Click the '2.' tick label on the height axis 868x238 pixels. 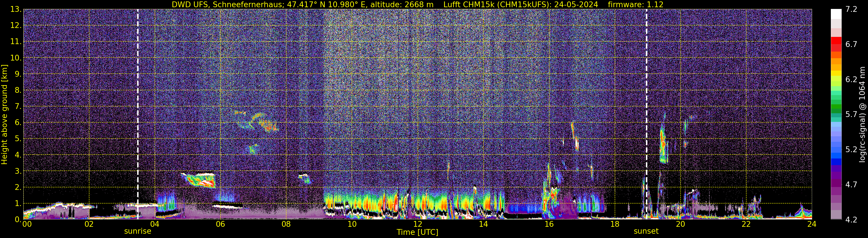coord(18,187)
